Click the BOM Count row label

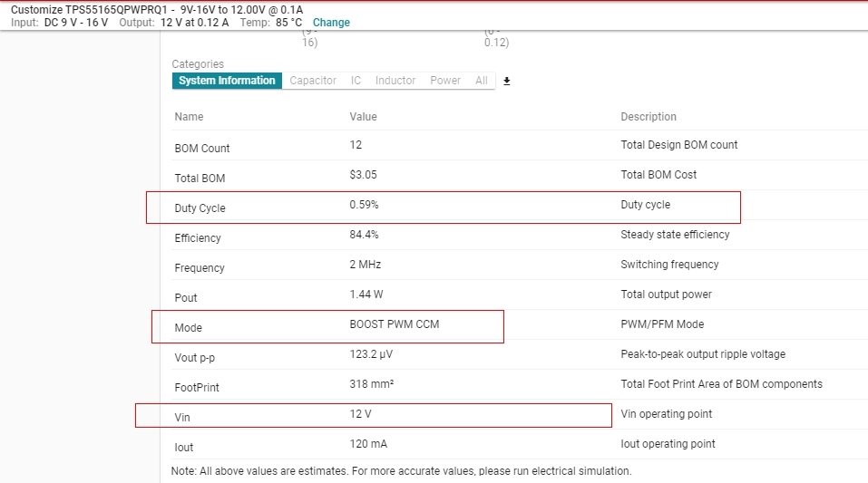pyautogui.click(x=202, y=149)
